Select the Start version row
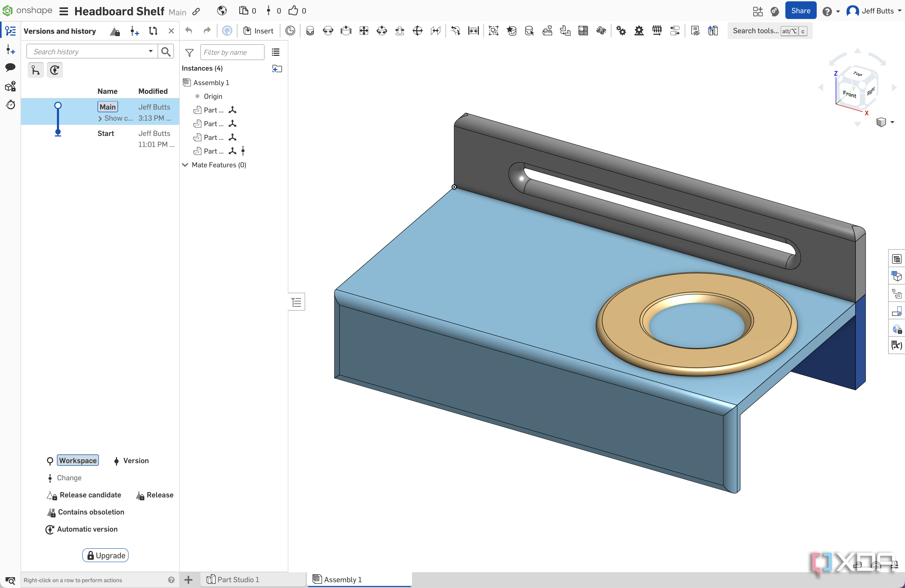 tap(100, 139)
